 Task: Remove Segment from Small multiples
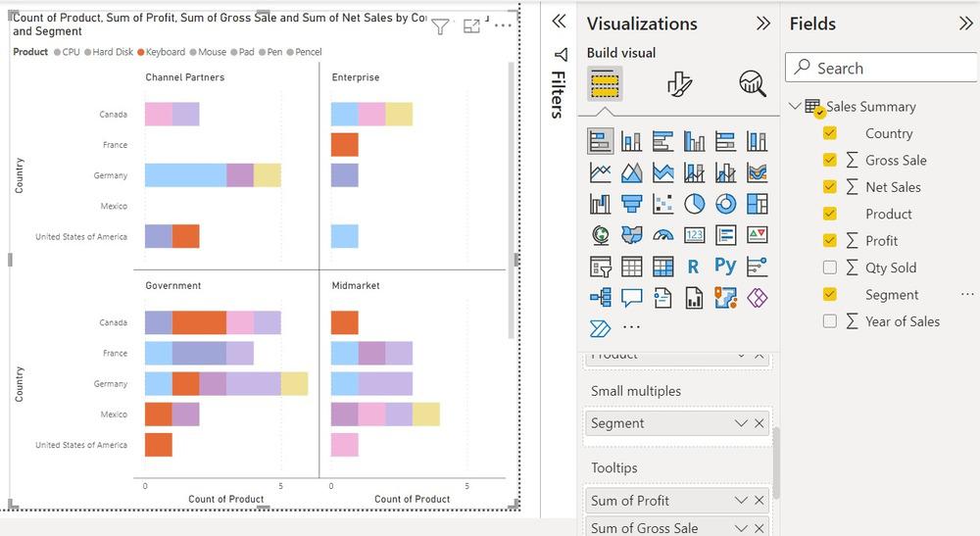pos(759,423)
